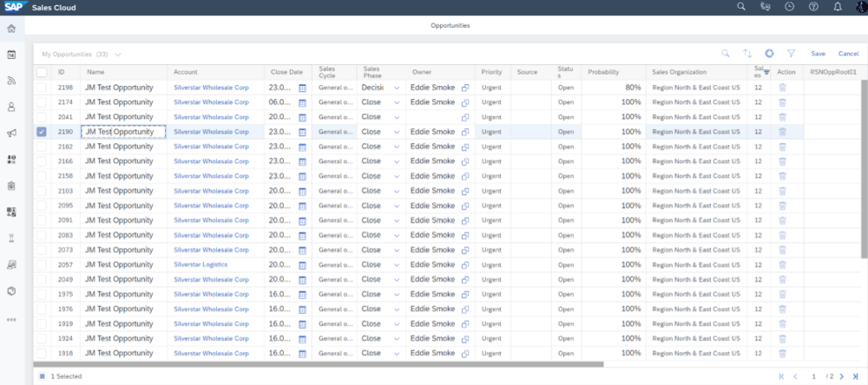Select checkbox for opportunity 2174
This screenshot has height=385, width=868.
[42, 102]
